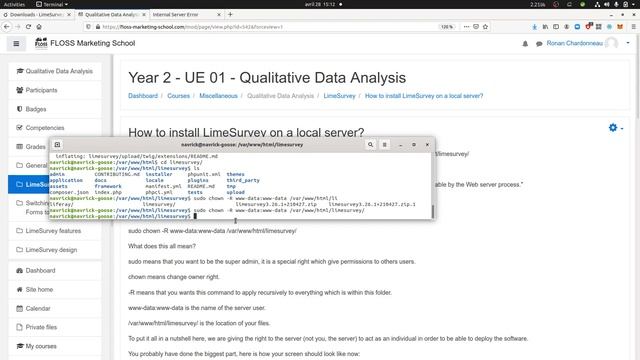
Task: Switch to the Internal Server Error tab
Action: (184, 14)
